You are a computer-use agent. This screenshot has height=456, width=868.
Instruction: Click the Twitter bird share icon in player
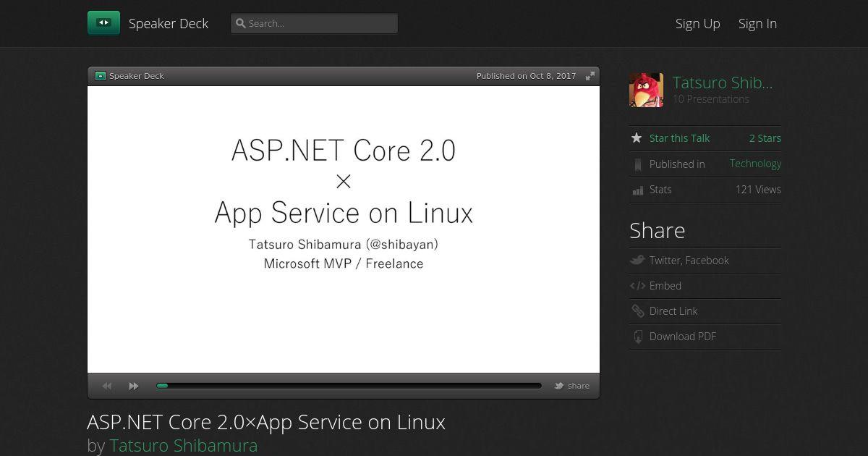coord(559,386)
